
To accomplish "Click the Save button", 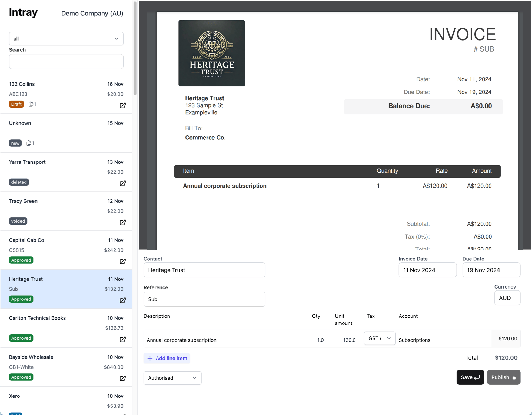I will pos(470,377).
